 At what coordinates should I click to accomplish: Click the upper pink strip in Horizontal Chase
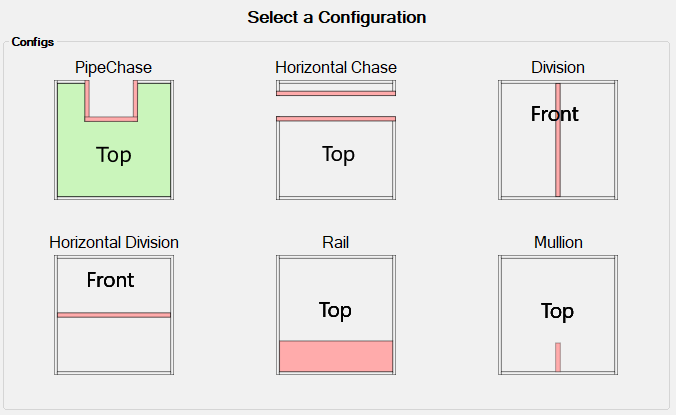click(x=336, y=93)
